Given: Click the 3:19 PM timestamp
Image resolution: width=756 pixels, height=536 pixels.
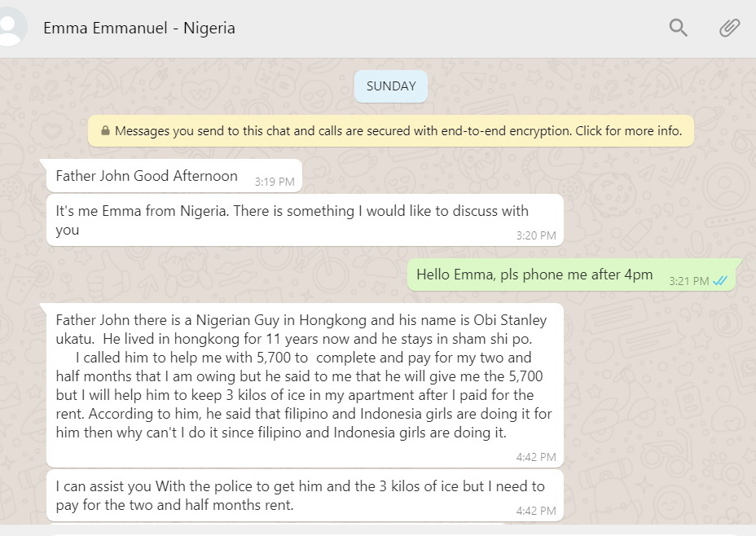Looking at the screenshot, I should pyautogui.click(x=275, y=182).
